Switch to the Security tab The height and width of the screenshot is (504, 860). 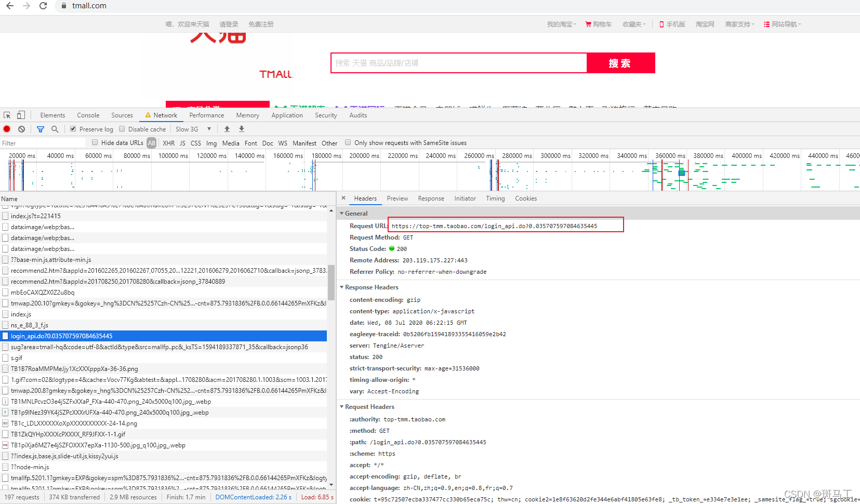(x=326, y=115)
